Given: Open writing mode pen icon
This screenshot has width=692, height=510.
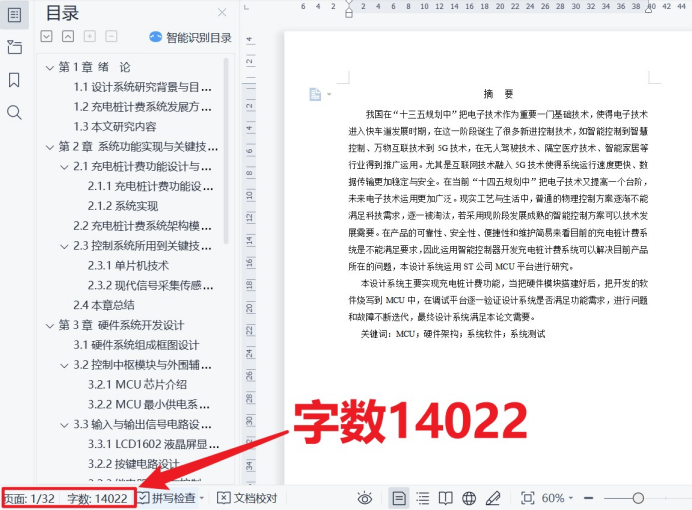Looking at the screenshot, I should coord(493,499).
